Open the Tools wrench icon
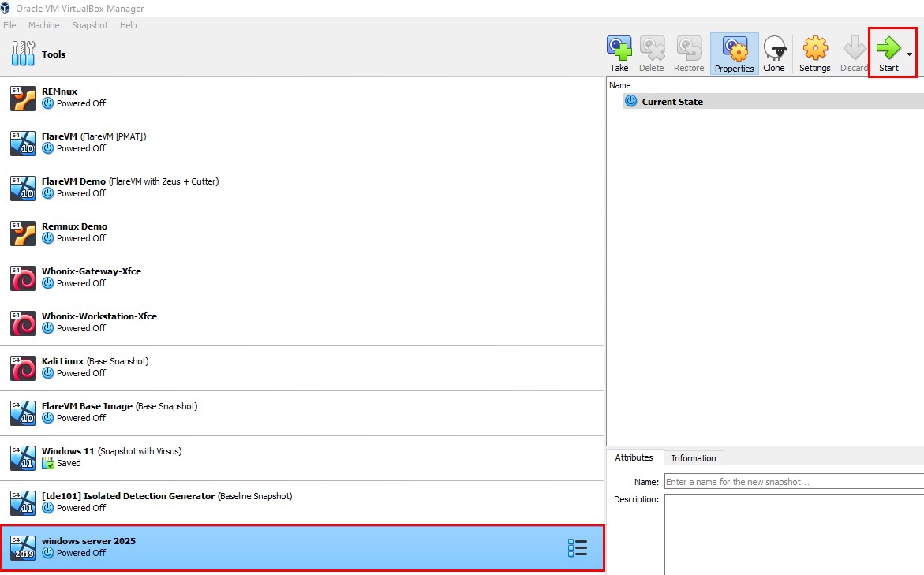The height and width of the screenshot is (575, 924). pos(24,54)
